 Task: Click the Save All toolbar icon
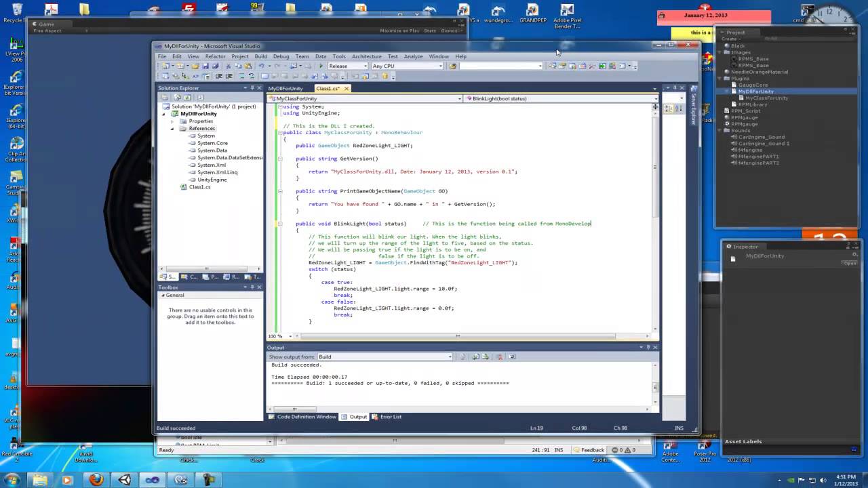click(216, 66)
